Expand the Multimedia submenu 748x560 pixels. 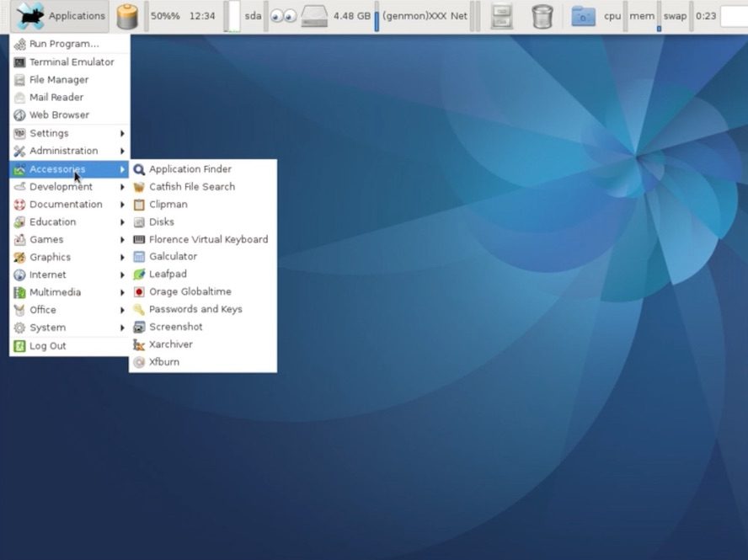pyautogui.click(x=70, y=292)
